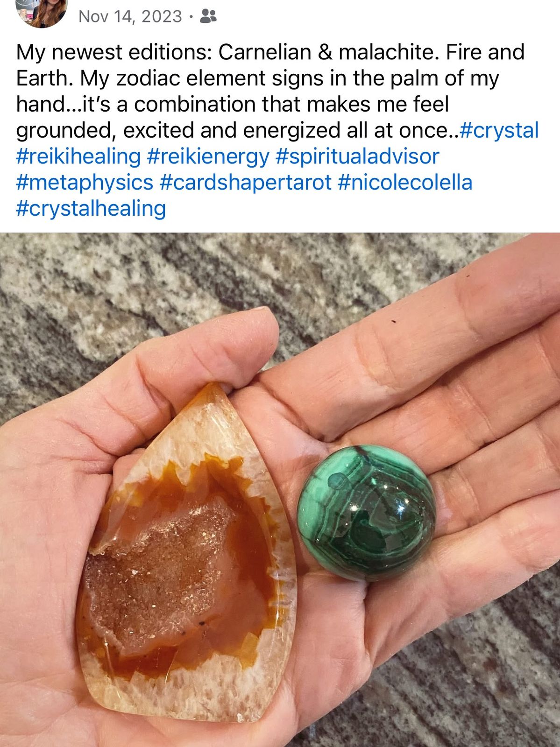Viewport: 560px width, 747px height.
Task: Tap the #cardshapertarot hashtag
Action: (x=245, y=183)
